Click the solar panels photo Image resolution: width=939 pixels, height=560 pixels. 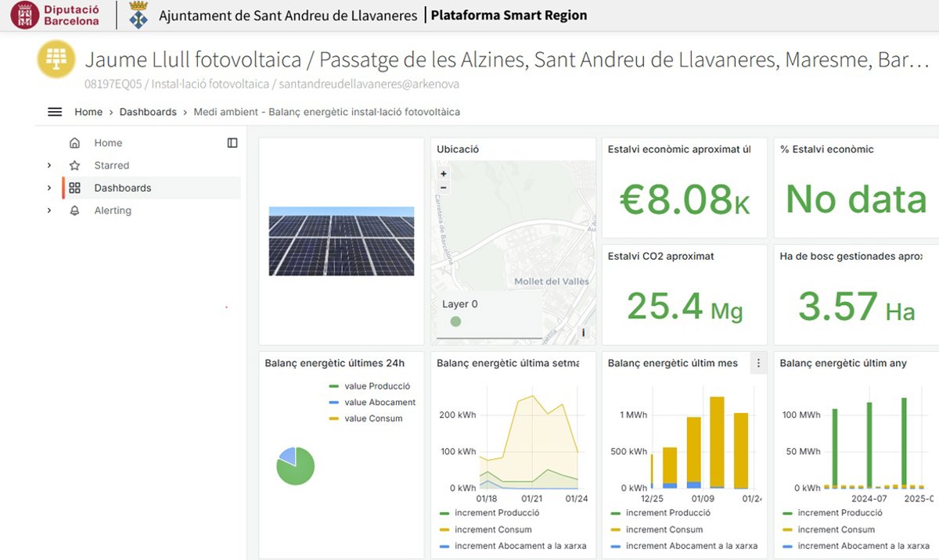[341, 241]
